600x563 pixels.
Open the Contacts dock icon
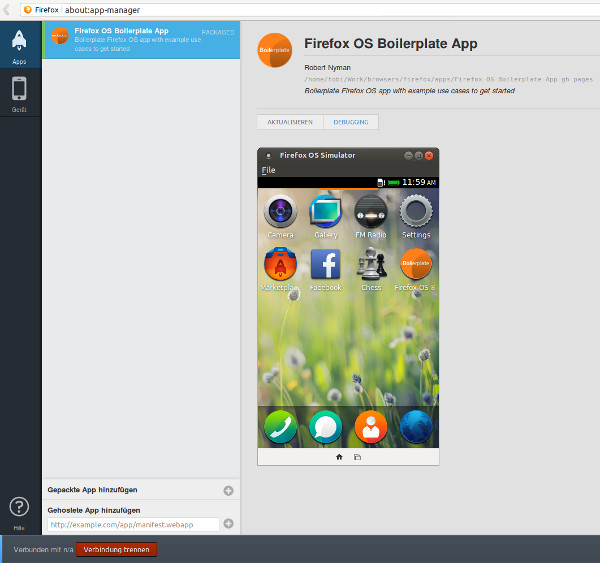[x=371, y=427]
